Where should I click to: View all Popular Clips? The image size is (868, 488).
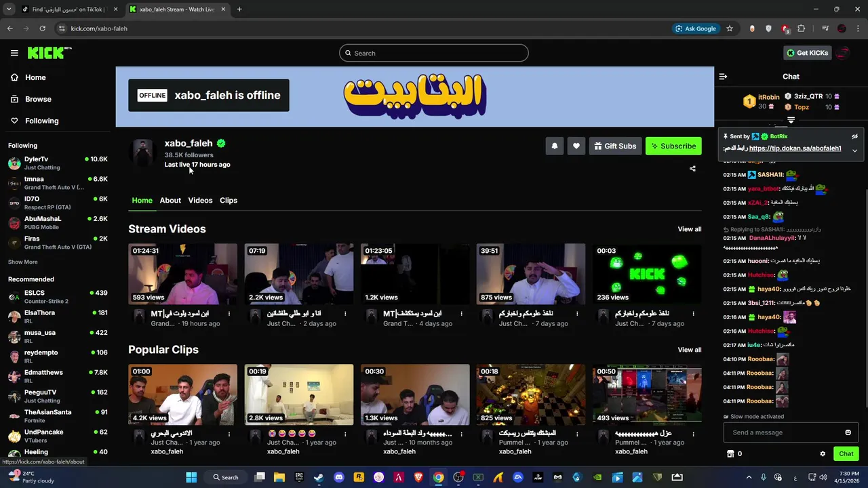click(x=690, y=350)
